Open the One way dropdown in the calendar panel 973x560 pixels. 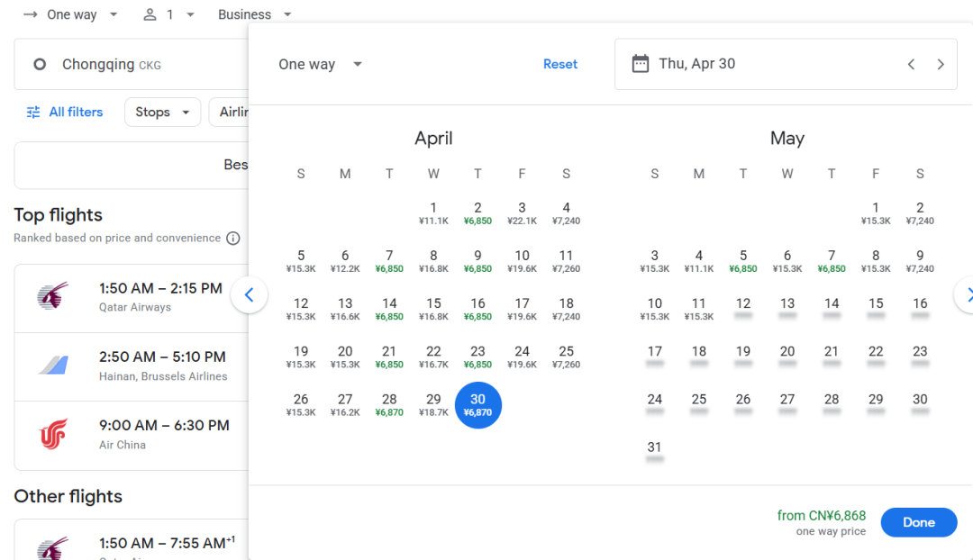coord(320,65)
